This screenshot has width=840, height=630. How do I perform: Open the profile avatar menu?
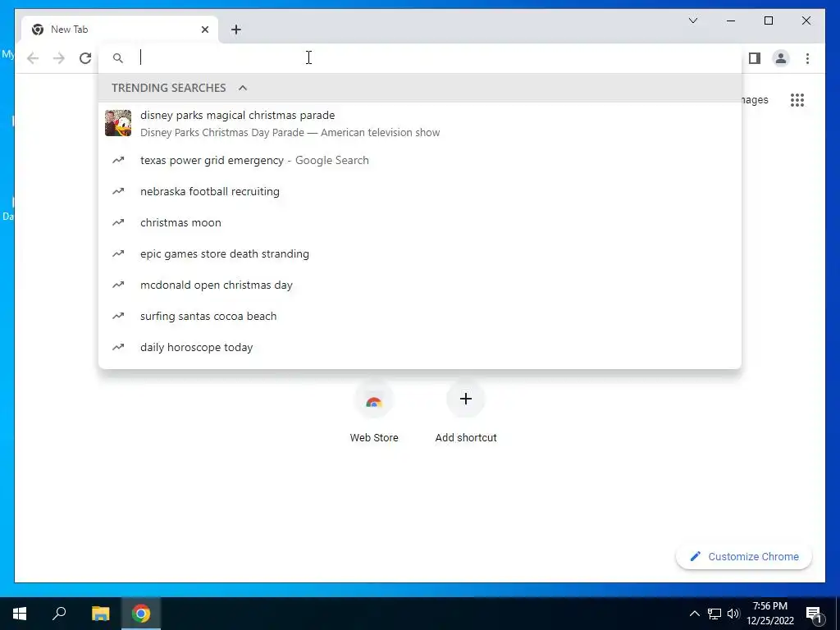coord(781,58)
